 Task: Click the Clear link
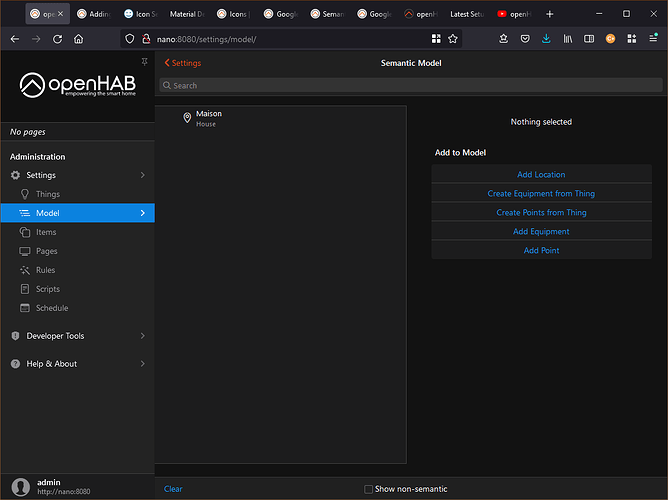coord(173,489)
